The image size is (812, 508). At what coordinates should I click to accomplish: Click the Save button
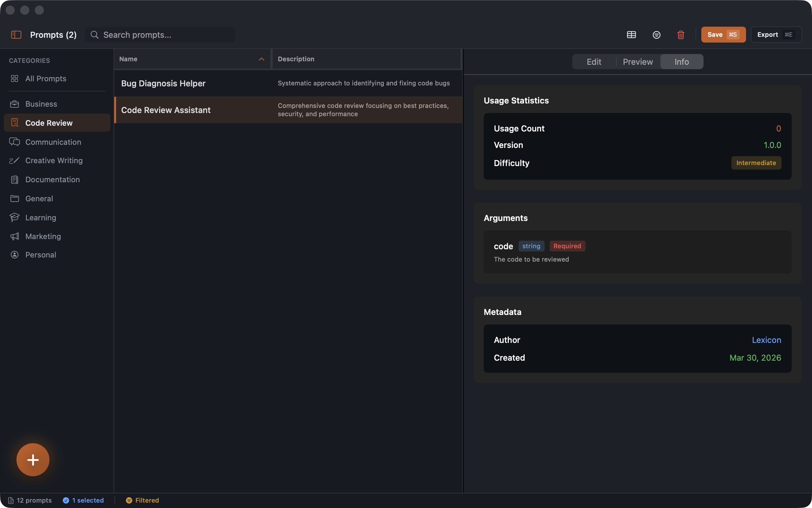click(x=723, y=35)
